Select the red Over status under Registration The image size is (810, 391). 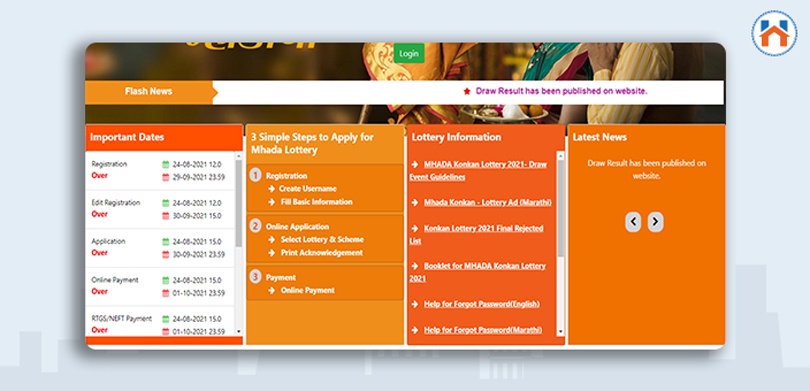tap(100, 176)
